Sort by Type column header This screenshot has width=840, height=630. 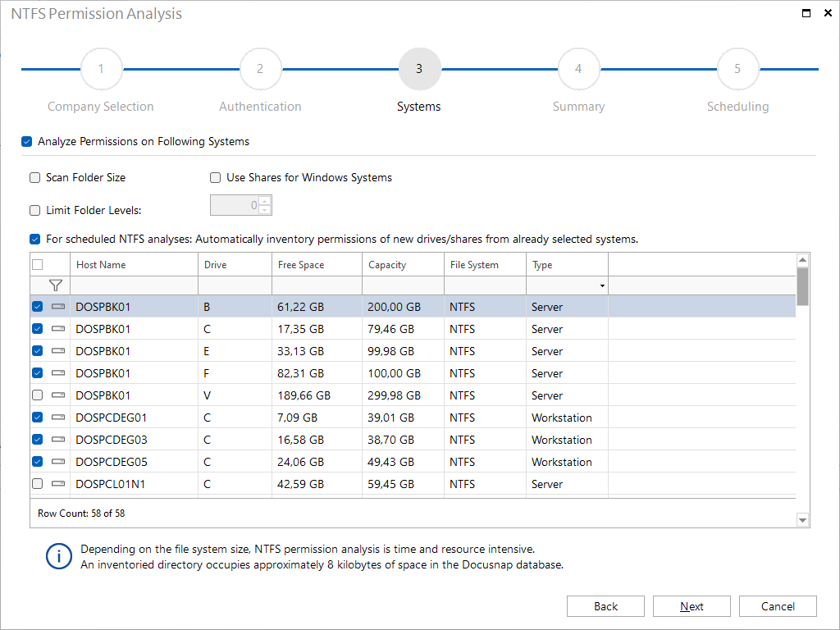click(x=567, y=265)
